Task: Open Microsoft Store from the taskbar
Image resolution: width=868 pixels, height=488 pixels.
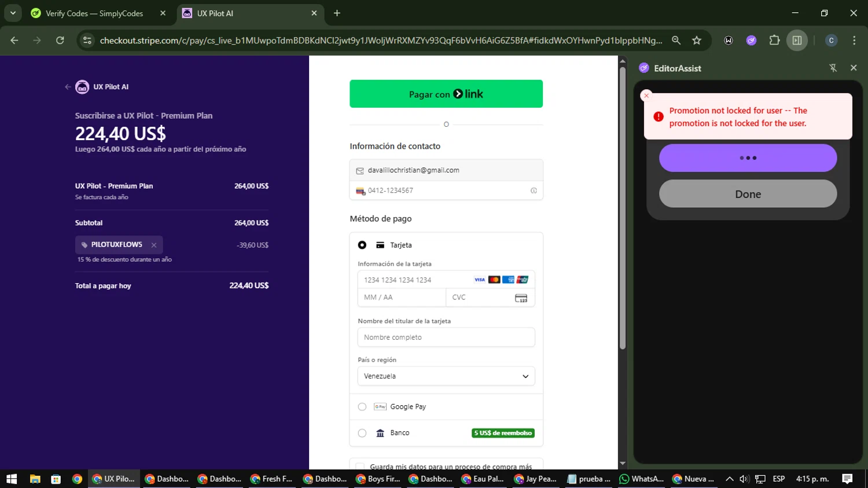Action: click(x=56, y=479)
